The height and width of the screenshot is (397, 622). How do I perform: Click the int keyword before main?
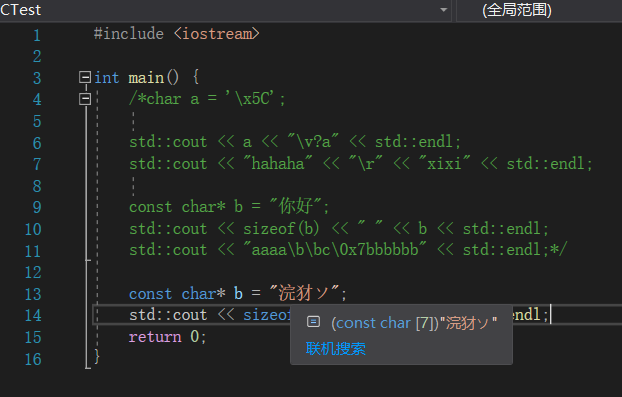(107, 77)
